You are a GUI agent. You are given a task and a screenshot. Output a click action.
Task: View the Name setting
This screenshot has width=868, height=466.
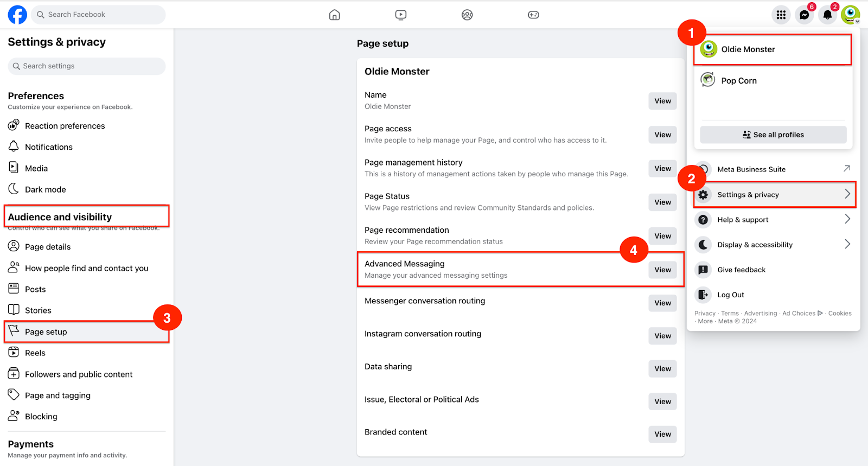[662, 101]
